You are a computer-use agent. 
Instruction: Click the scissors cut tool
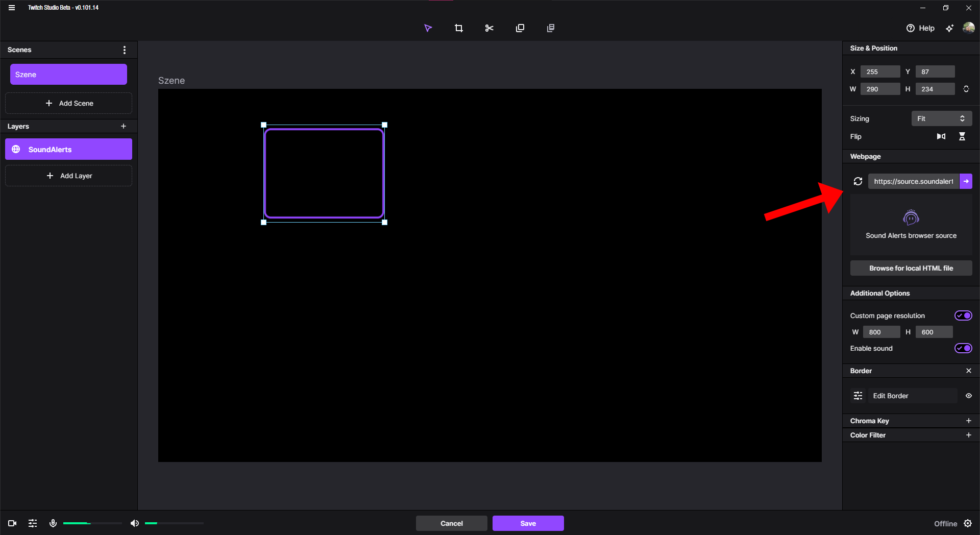coord(489,28)
